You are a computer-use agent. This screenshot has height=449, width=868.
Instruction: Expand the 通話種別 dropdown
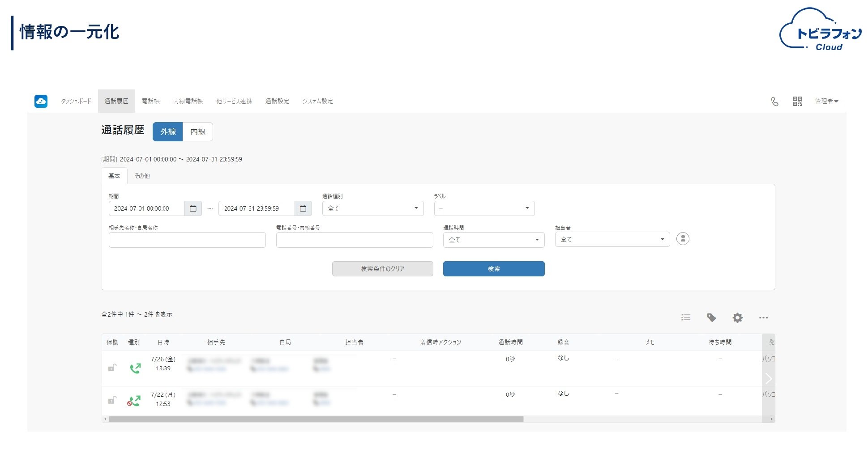click(373, 208)
